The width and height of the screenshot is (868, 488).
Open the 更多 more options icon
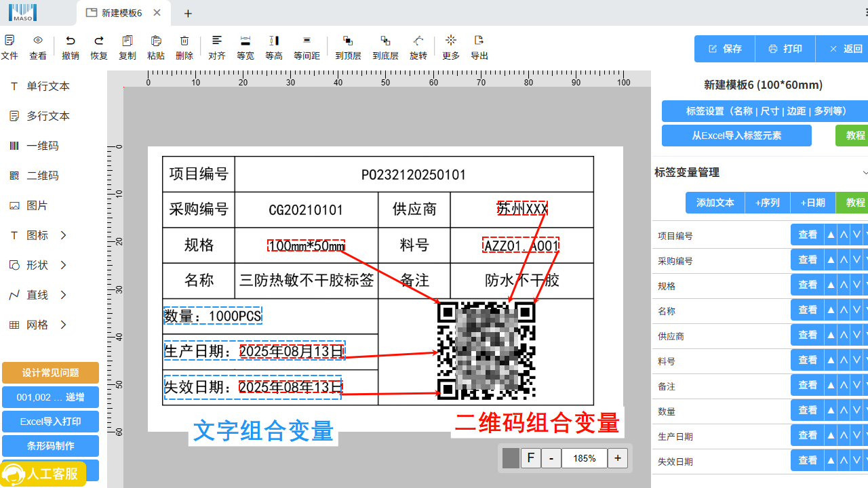(x=451, y=41)
